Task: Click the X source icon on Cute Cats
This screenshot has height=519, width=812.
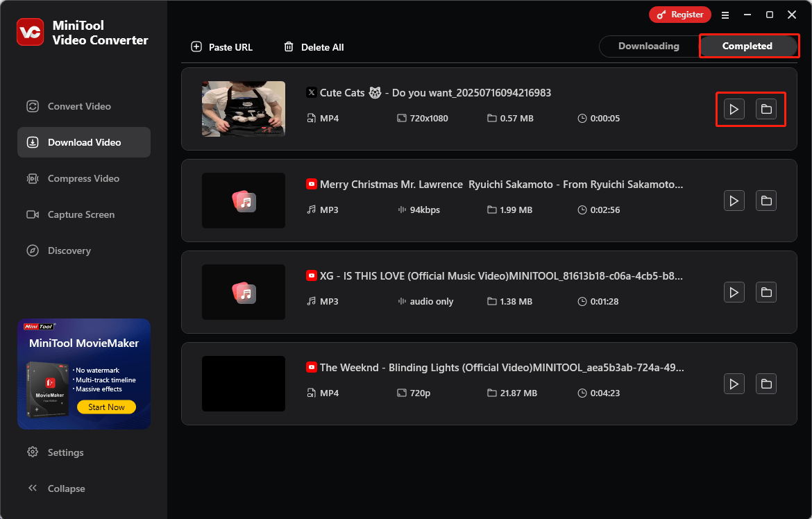Action: point(311,93)
